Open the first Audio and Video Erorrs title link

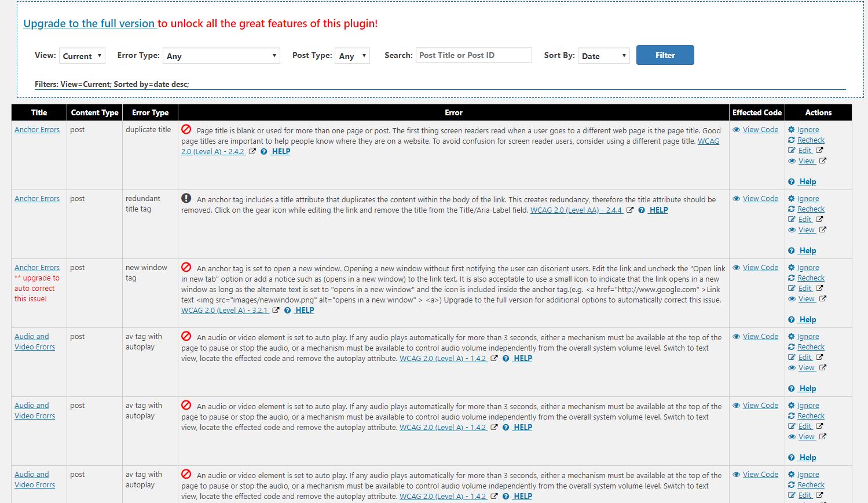click(x=35, y=342)
